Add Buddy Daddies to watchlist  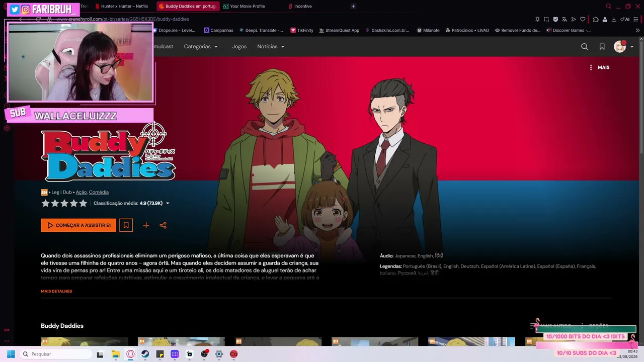point(126,225)
